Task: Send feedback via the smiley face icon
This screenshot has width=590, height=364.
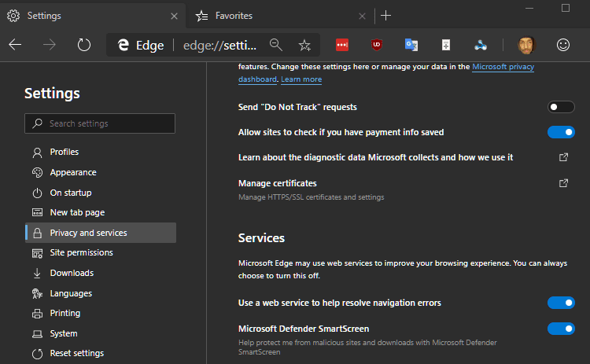Action: [x=563, y=45]
